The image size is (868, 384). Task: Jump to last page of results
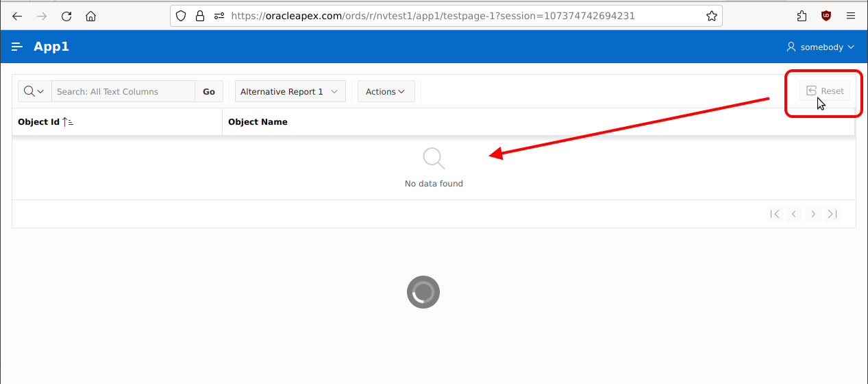pos(832,214)
